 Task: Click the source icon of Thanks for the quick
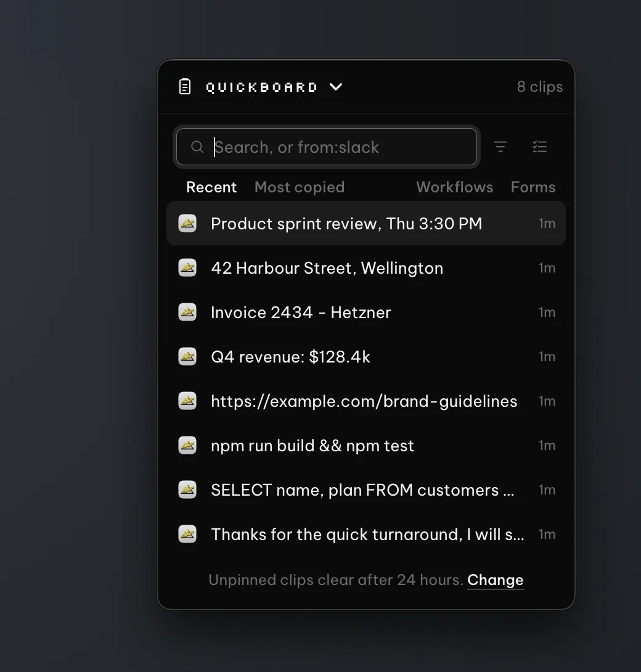click(x=187, y=534)
